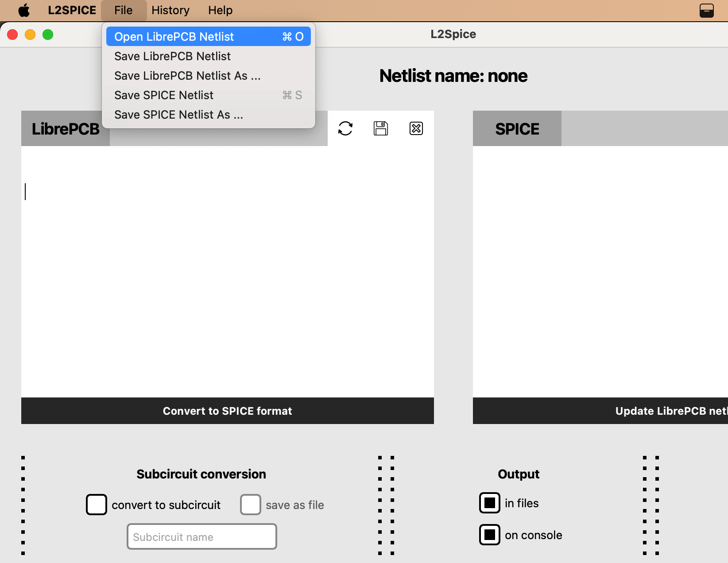This screenshot has width=728, height=563.
Task: Click the reload netlist icon
Action: (345, 128)
